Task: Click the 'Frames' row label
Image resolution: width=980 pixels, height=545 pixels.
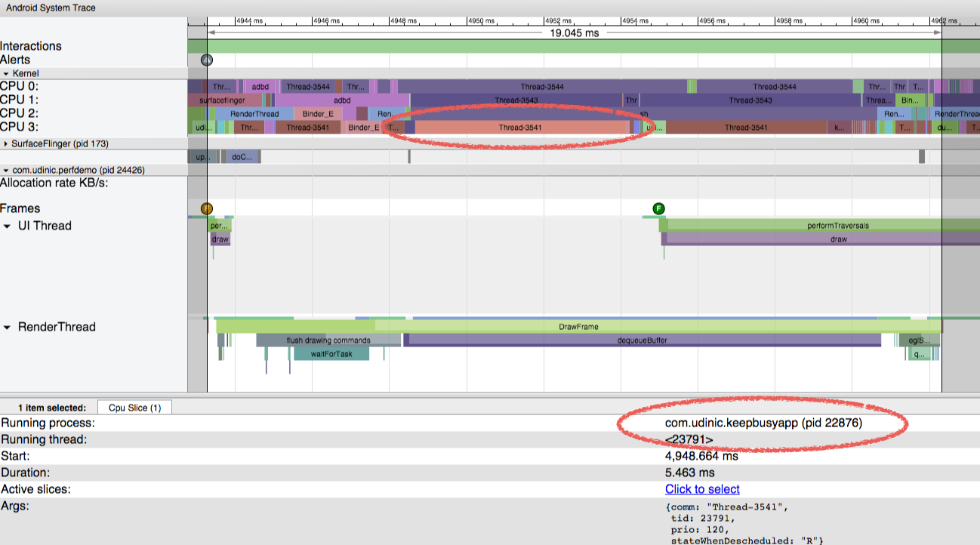Action: coord(20,208)
